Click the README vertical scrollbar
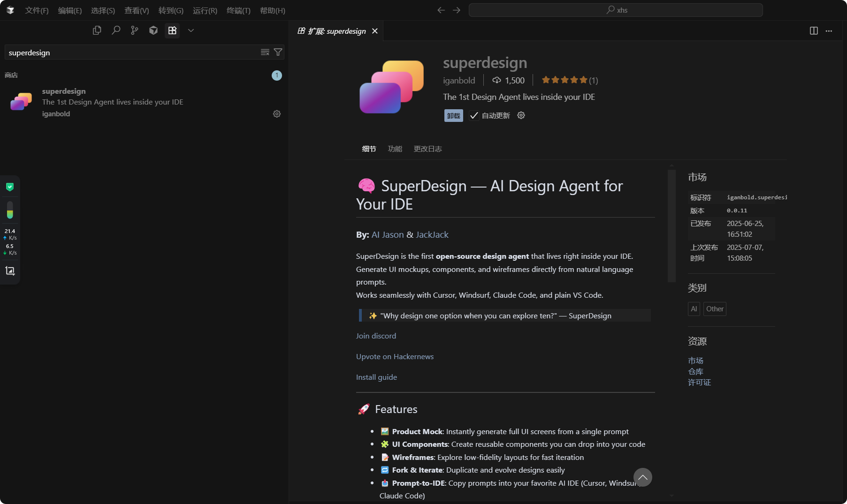The width and height of the screenshot is (847, 504). 671,226
